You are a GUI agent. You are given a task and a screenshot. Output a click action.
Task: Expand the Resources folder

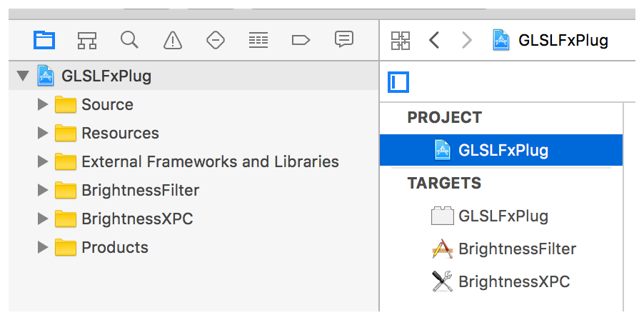[43, 134]
